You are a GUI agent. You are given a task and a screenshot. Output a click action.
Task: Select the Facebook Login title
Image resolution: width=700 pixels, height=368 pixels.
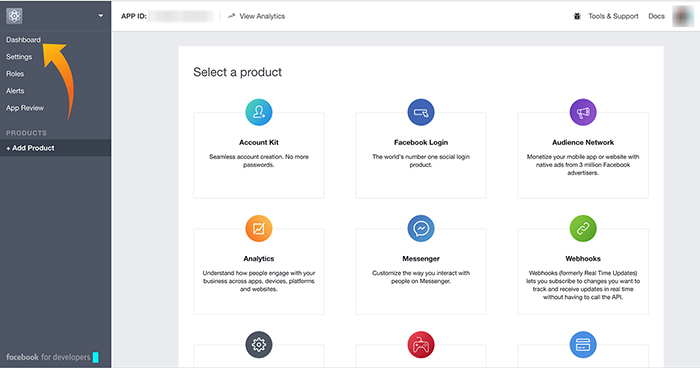coord(421,142)
